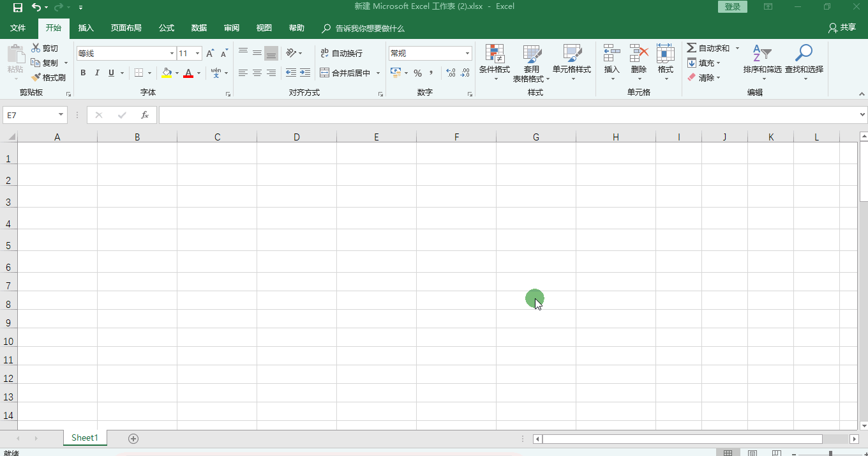This screenshot has height=456, width=868.
Task: Open the Formulas (公式) ribbon tab
Action: coord(167,28)
